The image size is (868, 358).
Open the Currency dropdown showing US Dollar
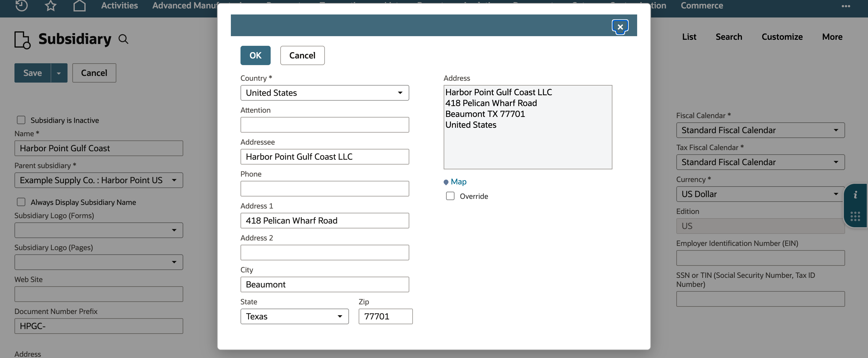tap(760, 194)
